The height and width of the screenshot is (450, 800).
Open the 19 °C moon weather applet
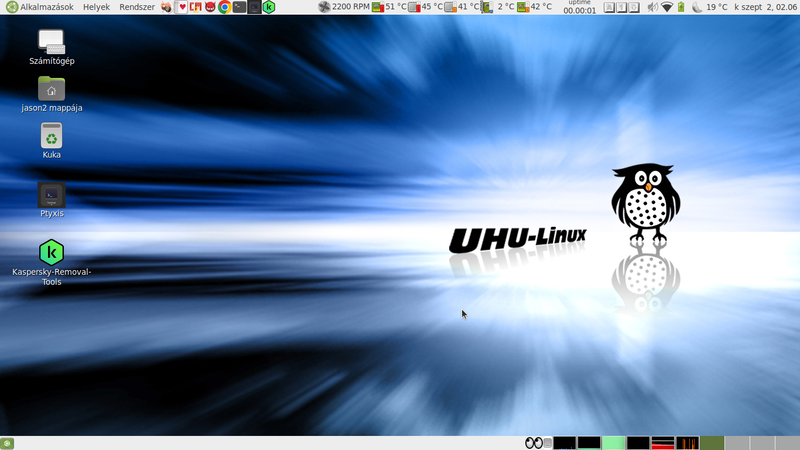(710, 7)
